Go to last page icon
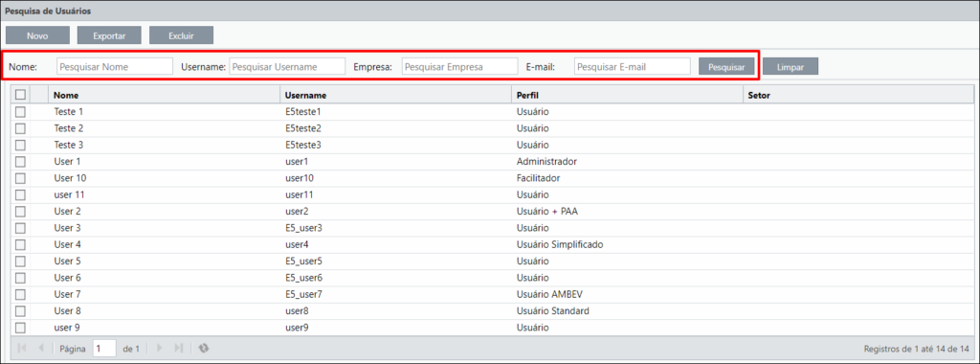The height and width of the screenshot is (364, 980). coord(178,349)
